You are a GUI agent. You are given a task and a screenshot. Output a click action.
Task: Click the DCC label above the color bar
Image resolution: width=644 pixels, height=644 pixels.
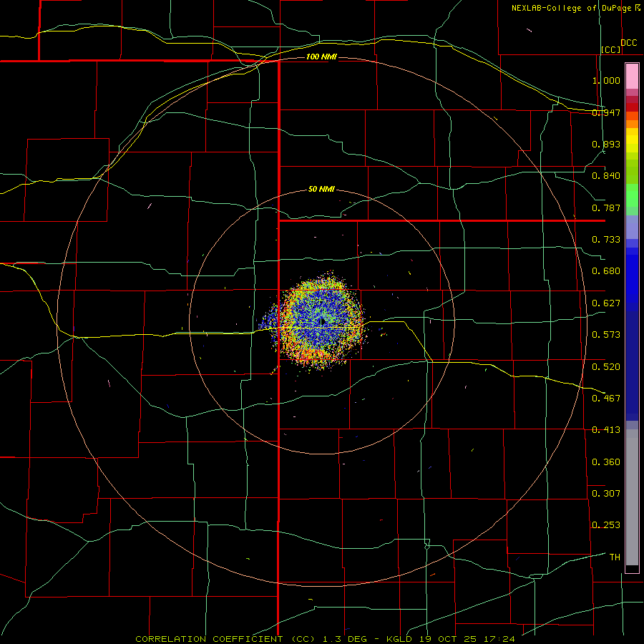[628, 43]
